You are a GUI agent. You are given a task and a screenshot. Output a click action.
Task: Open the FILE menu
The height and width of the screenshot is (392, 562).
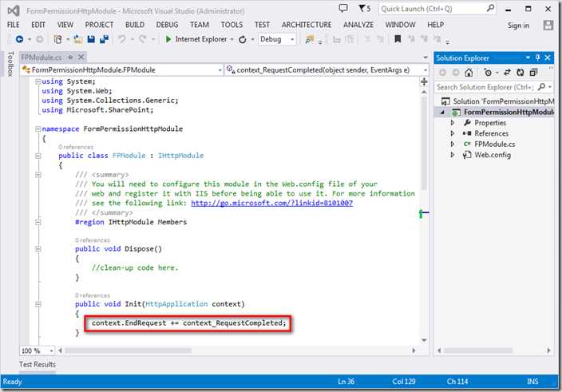(14, 25)
